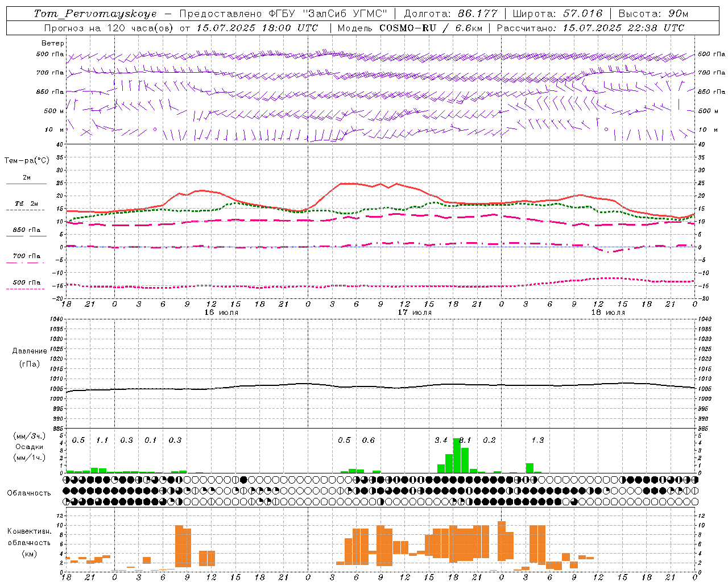This screenshot has height=582, width=728.
Task: Click the precipitation value 0.1
Action: click(x=151, y=440)
